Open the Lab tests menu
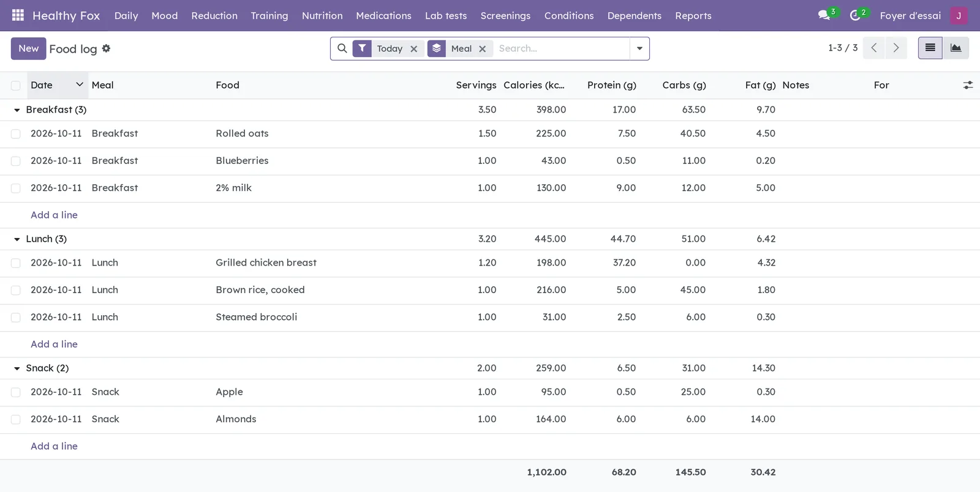 click(x=446, y=15)
